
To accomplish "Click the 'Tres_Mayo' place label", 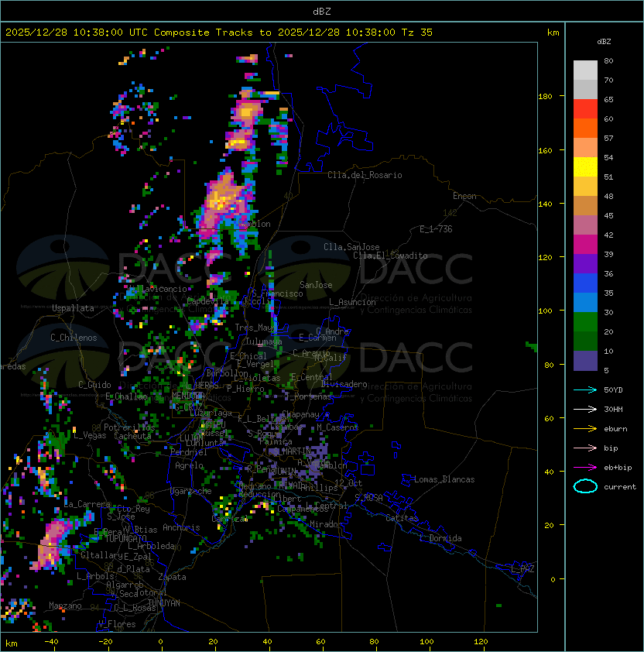I will pyautogui.click(x=255, y=328).
